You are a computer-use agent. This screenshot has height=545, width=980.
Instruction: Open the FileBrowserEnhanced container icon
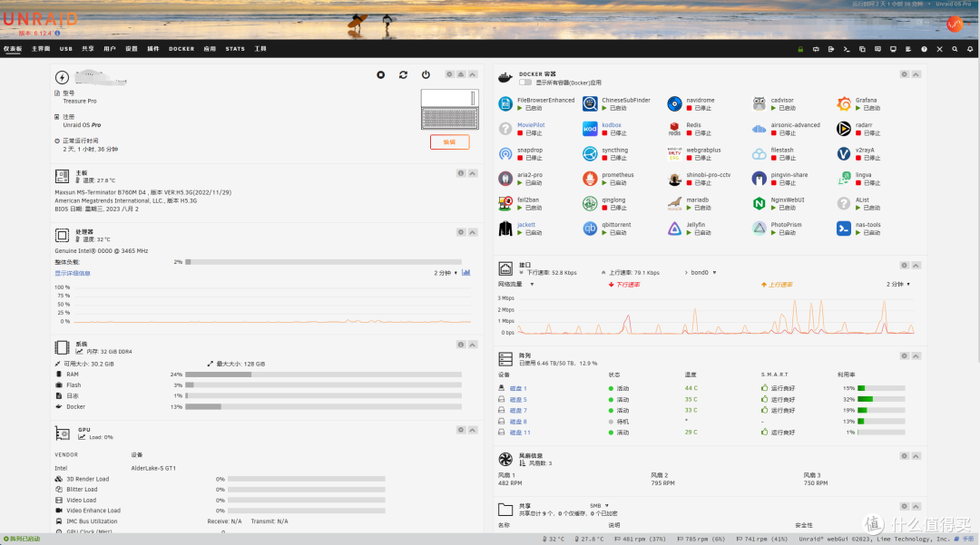point(505,103)
